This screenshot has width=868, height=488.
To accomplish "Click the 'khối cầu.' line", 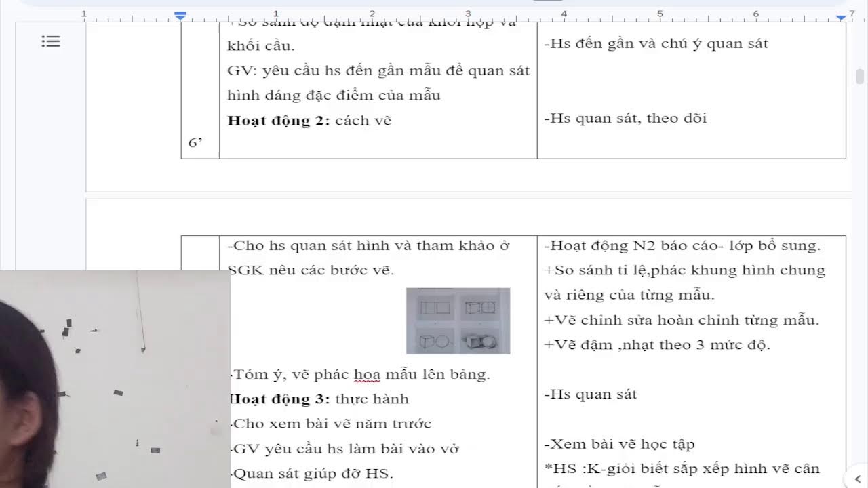I will [261, 46].
